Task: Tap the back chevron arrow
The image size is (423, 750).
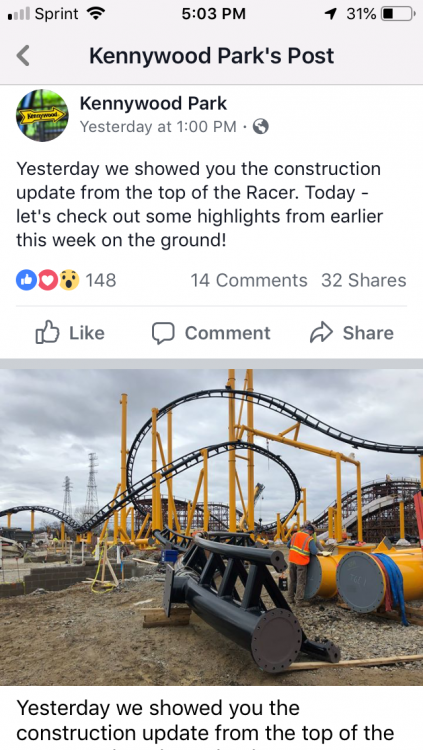Action: 23,55
